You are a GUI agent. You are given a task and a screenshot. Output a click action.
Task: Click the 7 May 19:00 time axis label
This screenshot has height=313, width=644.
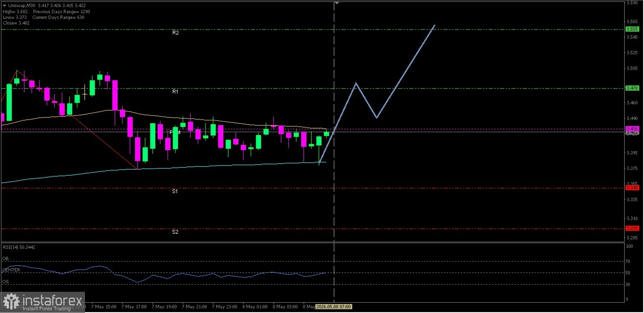[x=164, y=306]
